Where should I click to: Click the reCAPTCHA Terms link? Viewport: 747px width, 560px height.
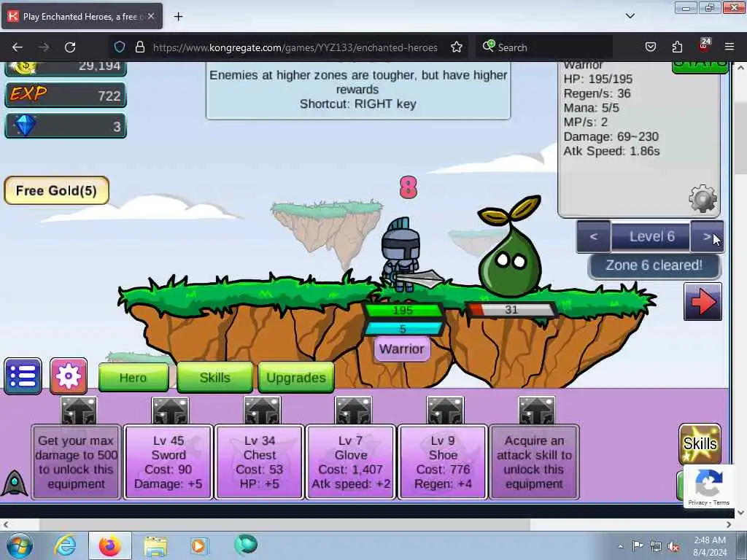tap(721, 502)
